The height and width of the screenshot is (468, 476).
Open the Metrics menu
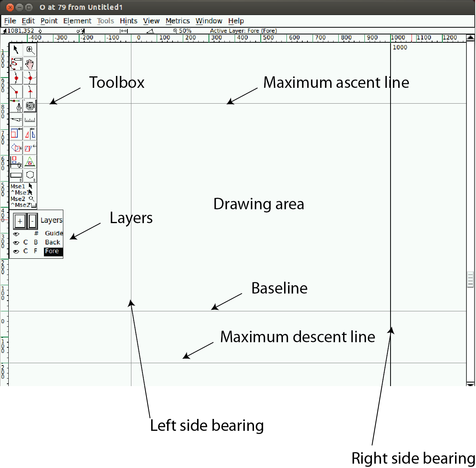(x=177, y=21)
